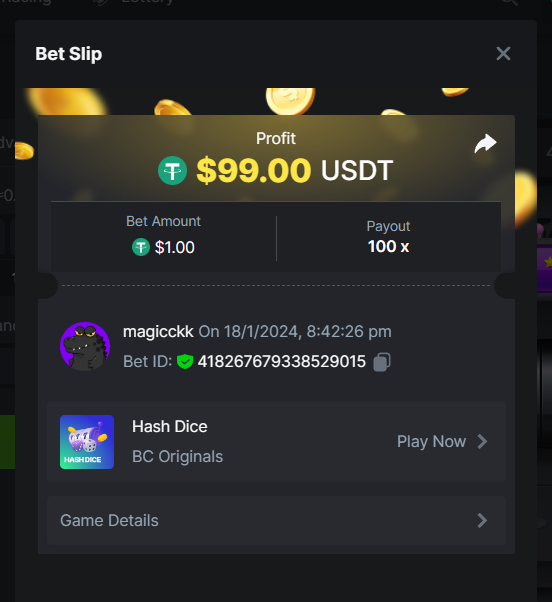Screen dimensions: 552x602
Task: Open the magicckk user avatar
Action: (85, 346)
